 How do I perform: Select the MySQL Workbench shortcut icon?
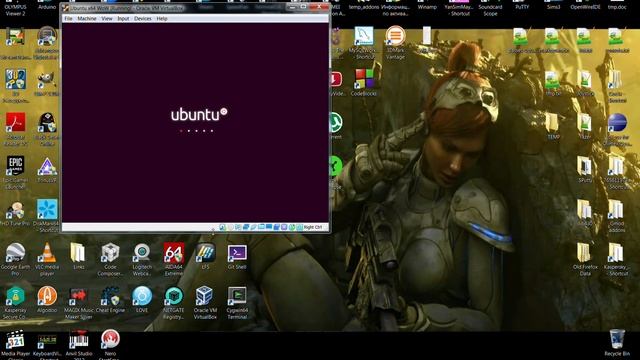click(364, 36)
